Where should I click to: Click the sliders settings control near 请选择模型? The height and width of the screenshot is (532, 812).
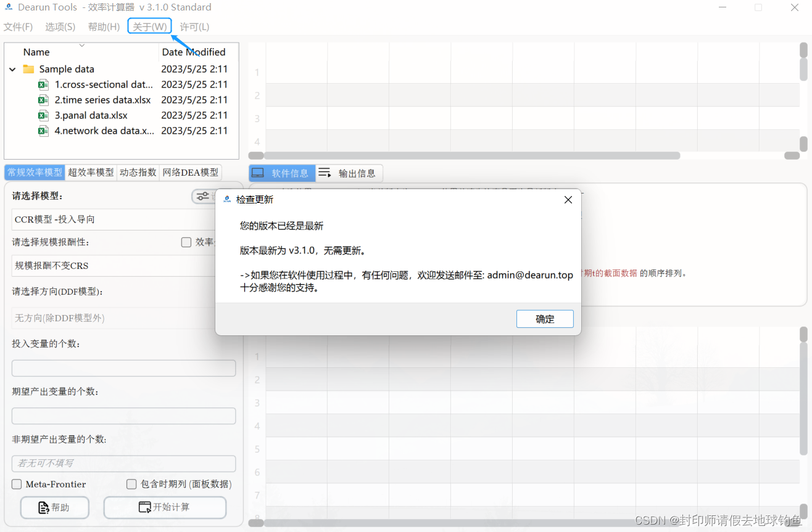pos(202,196)
